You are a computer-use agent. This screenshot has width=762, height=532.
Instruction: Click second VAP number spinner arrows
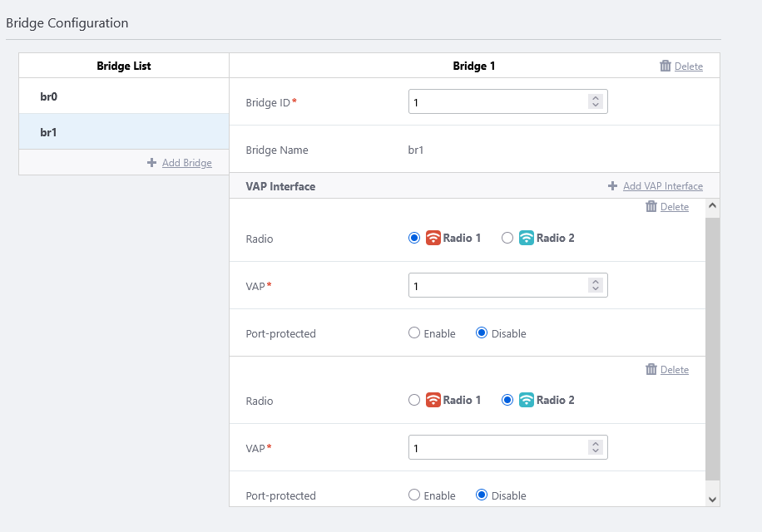[595, 447]
